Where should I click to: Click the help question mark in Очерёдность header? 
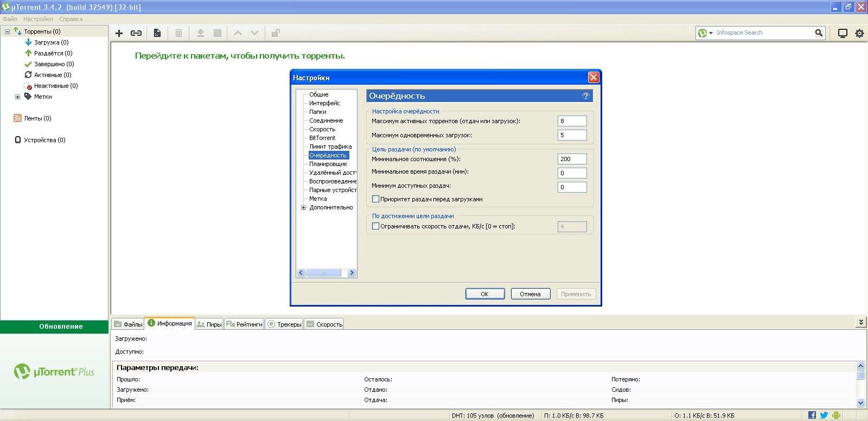pos(585,96)
